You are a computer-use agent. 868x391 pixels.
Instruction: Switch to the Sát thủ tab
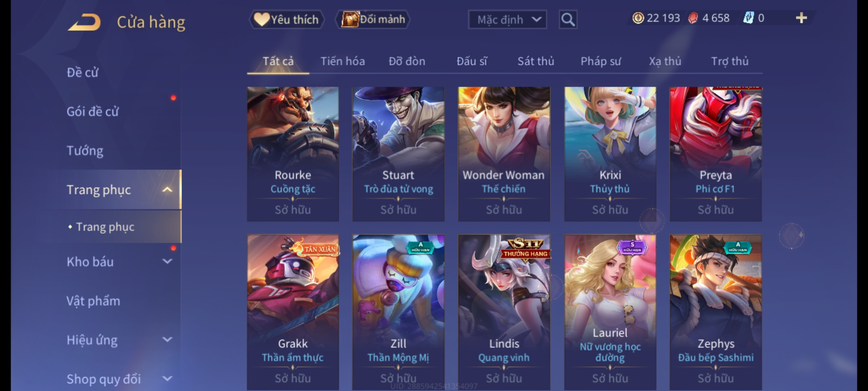pyautogui.click(x=536, y=61)
